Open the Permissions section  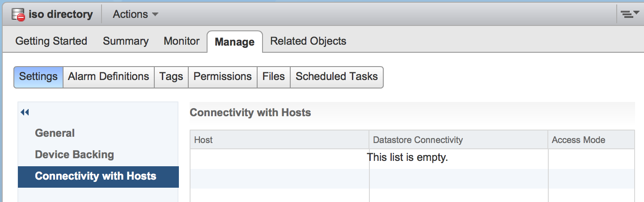click(x=223, y=77)
